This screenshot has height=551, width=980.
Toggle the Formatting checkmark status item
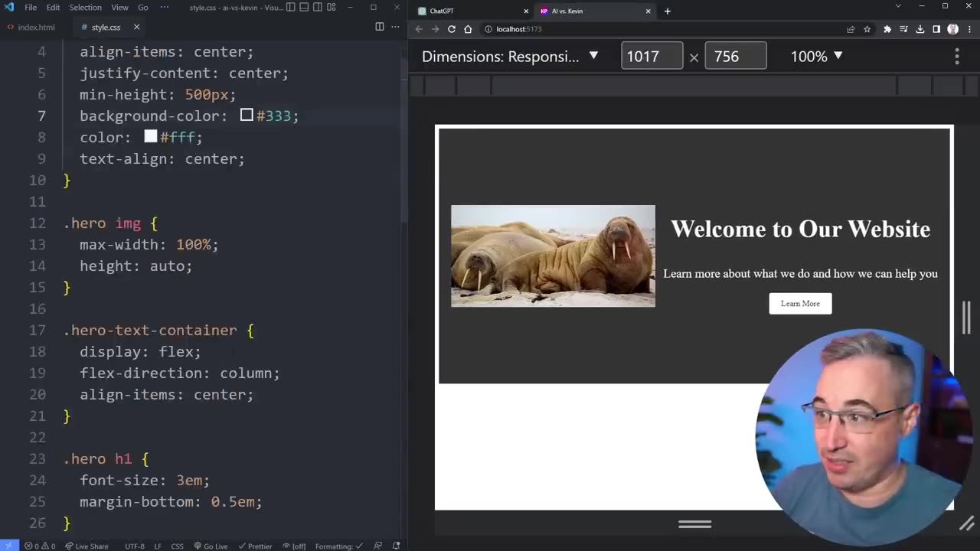339,546
